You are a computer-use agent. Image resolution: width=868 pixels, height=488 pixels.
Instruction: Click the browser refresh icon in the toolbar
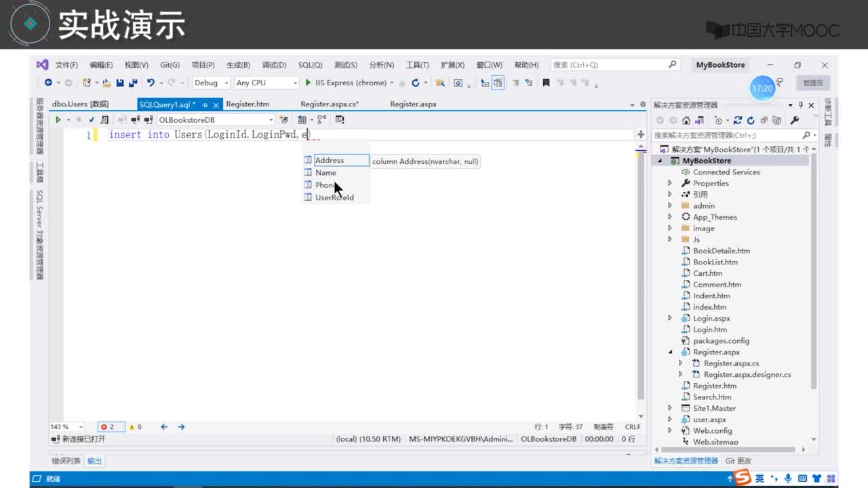pos(416,83)
